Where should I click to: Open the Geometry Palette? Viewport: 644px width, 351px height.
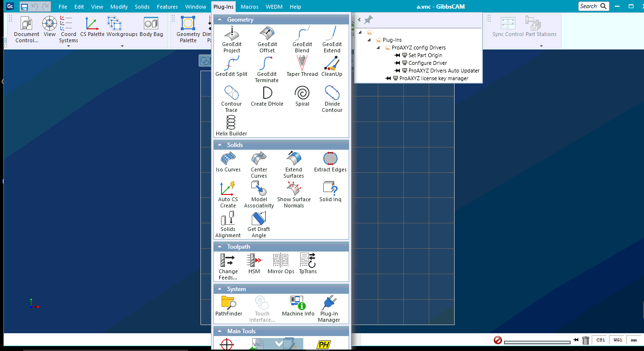(188, 29)
